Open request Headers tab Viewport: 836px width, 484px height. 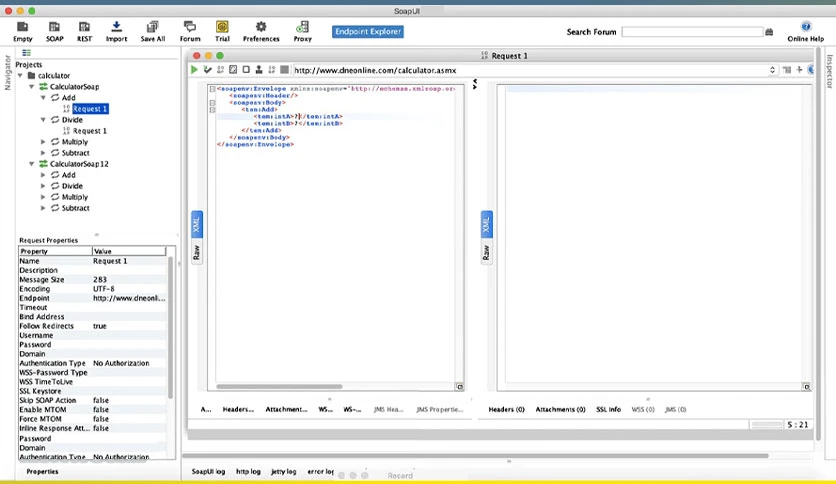point(238,409)
